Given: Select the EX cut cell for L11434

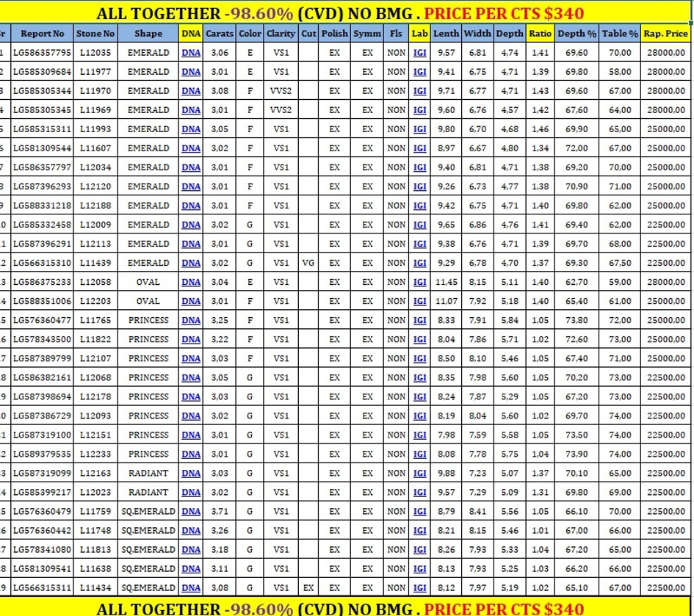Looking at the screenshot, I should coord(308,587).
